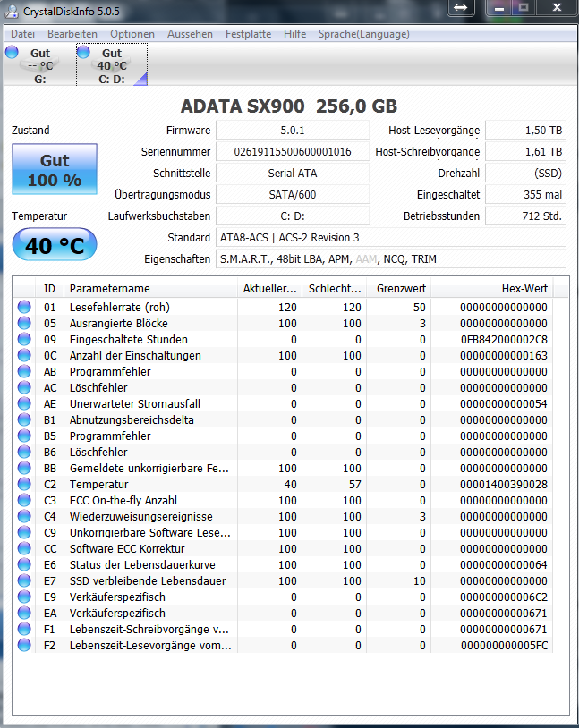Click status icon of ECC On-the-fly Anzahl row
The width and height of the screenshot is (579, 728).
[24, 500]
